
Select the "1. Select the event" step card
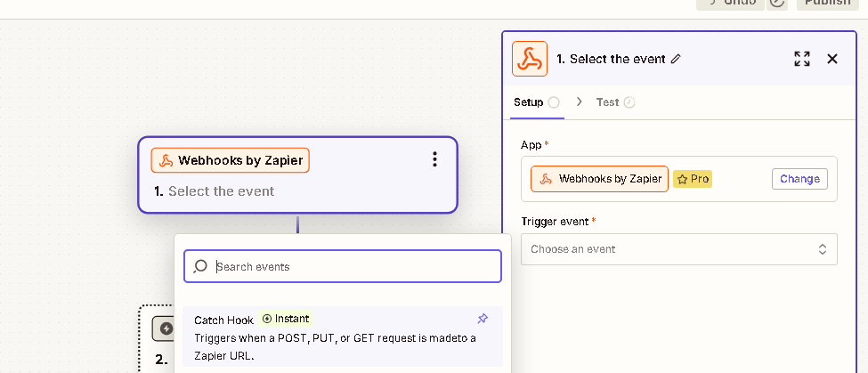click(298, 174)
